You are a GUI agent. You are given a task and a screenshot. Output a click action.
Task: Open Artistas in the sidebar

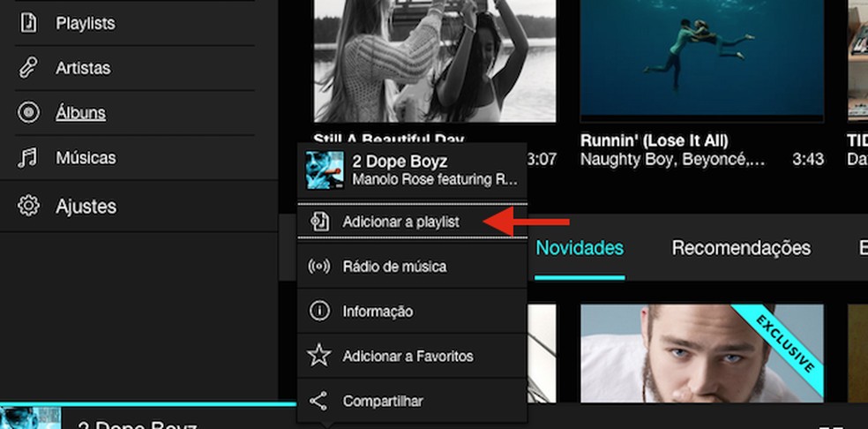tap(83, 68)
